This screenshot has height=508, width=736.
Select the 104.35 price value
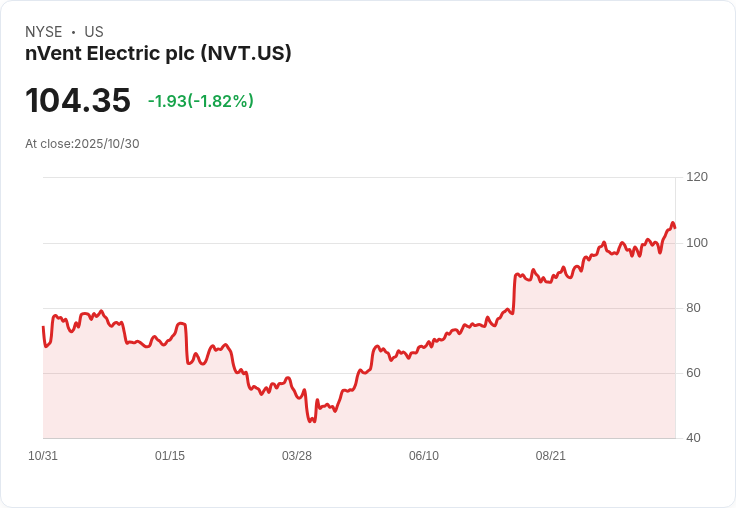pos(78,100)
